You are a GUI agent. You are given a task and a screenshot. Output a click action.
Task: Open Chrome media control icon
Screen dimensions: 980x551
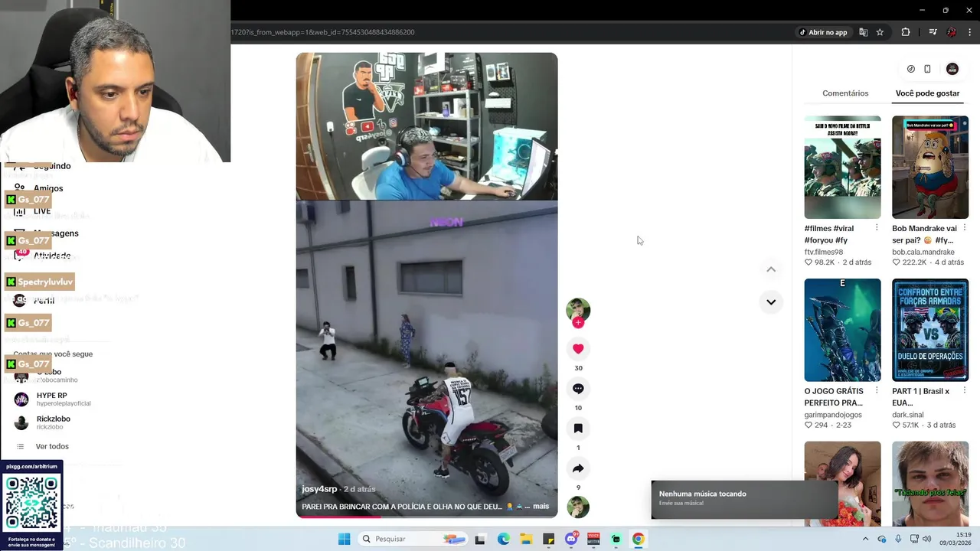coord(933,32)
